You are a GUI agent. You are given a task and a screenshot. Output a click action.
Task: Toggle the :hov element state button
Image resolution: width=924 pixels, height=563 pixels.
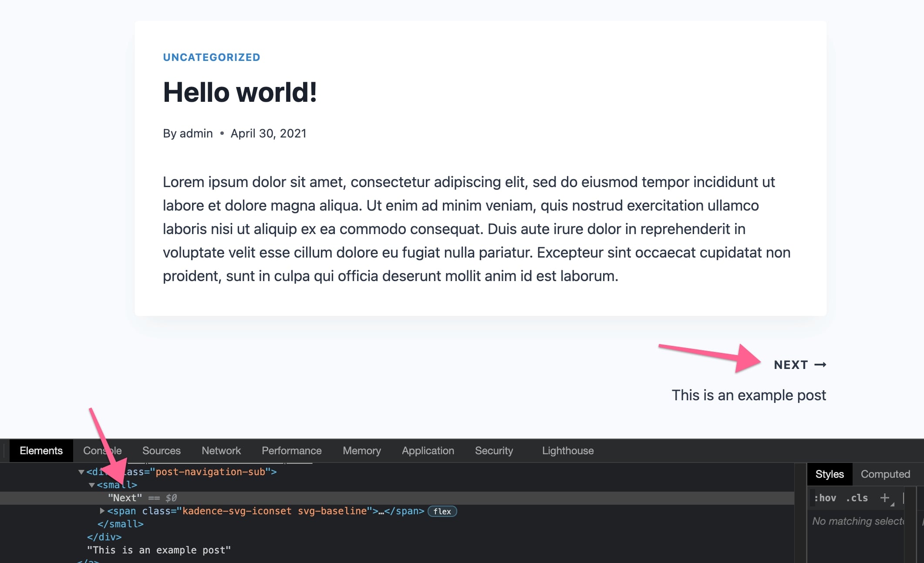(x=825, y=498)
